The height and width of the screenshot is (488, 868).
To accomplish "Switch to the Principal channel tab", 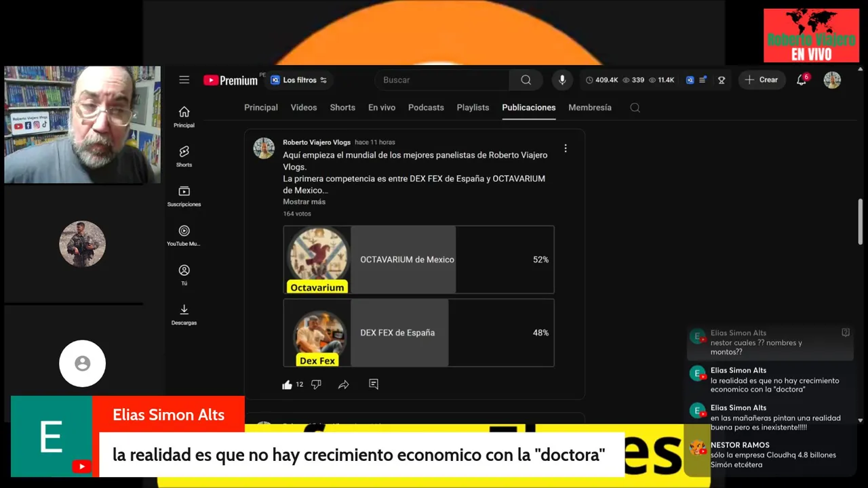I will point(261,108).
